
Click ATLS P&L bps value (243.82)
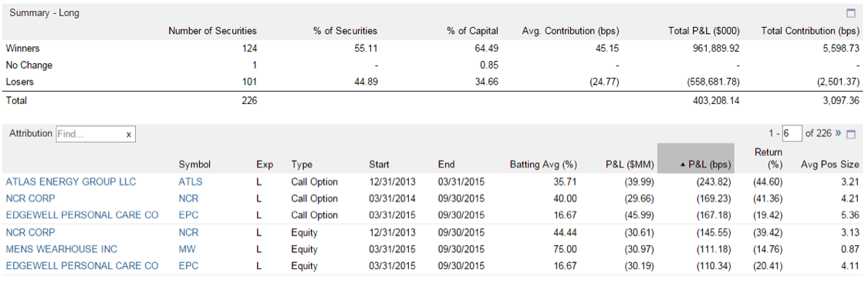713,181
